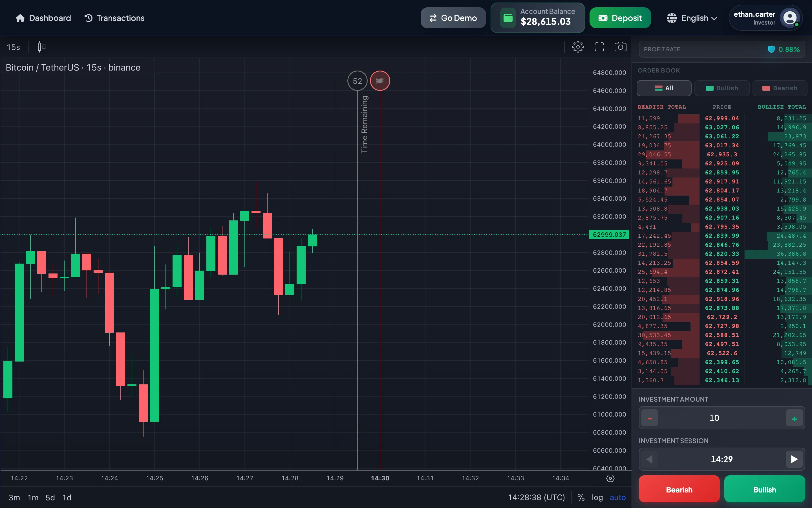Take a chart snapshot with camera icon
This screenshot has width=812, height=508.
[620, 47]
